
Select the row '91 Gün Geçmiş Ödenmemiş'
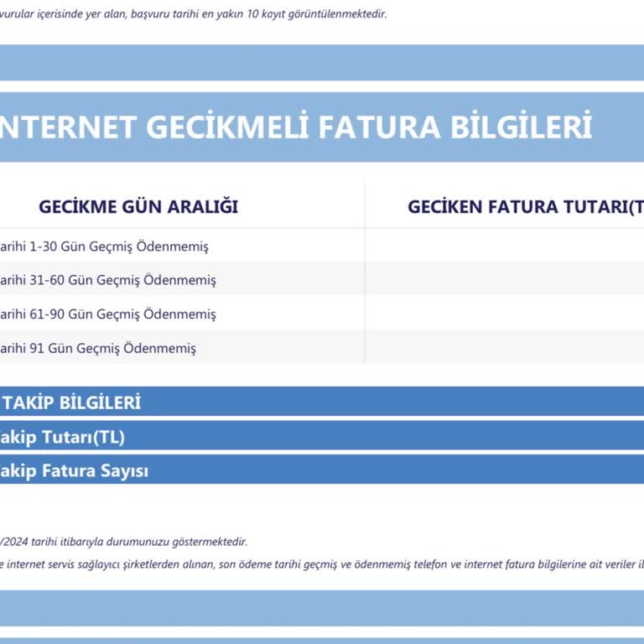322,348
